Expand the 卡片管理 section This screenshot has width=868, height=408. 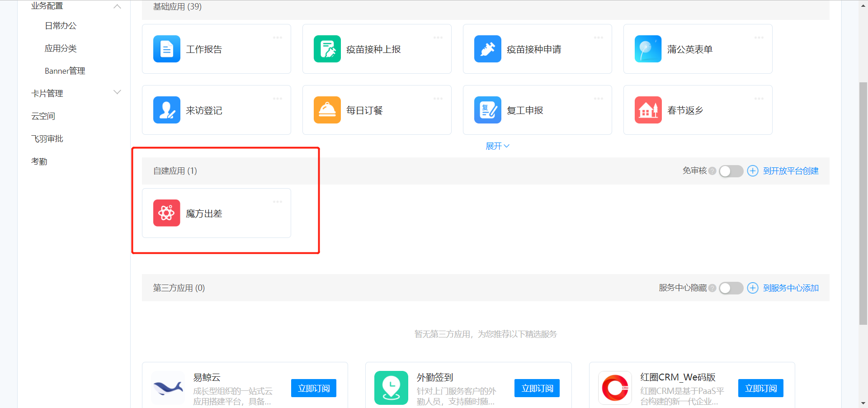(117, 93)
